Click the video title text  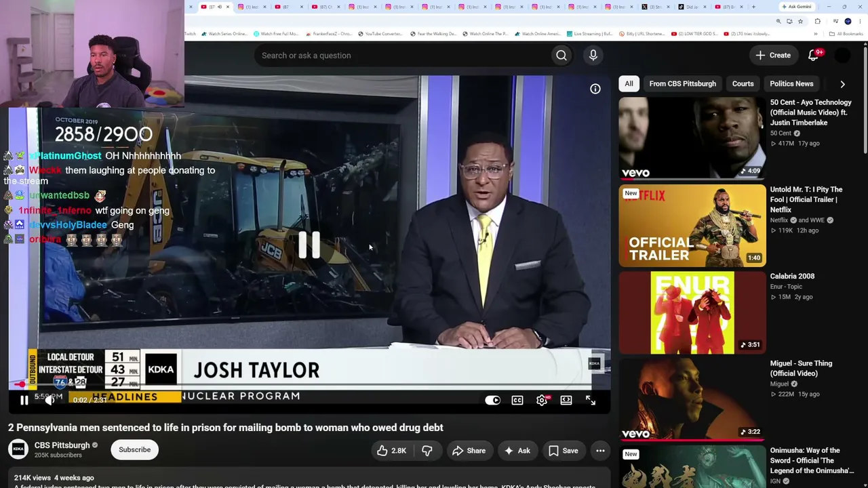tap(226, 428)
